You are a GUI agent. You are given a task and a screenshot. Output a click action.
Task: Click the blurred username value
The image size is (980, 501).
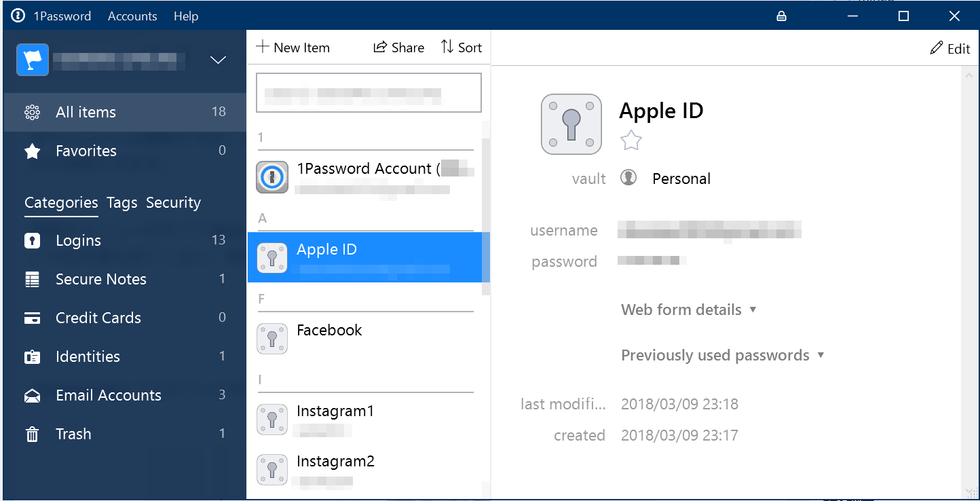point(710,229)
